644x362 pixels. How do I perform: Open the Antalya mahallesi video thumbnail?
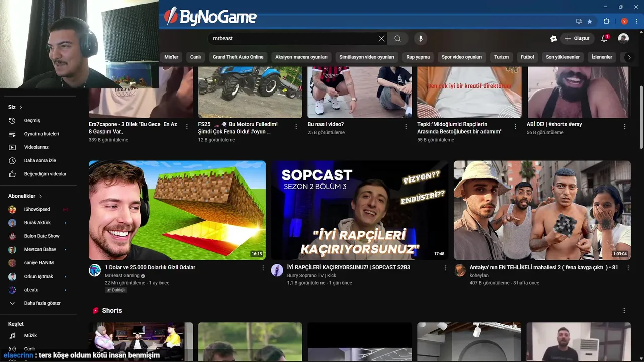[542, 210]
